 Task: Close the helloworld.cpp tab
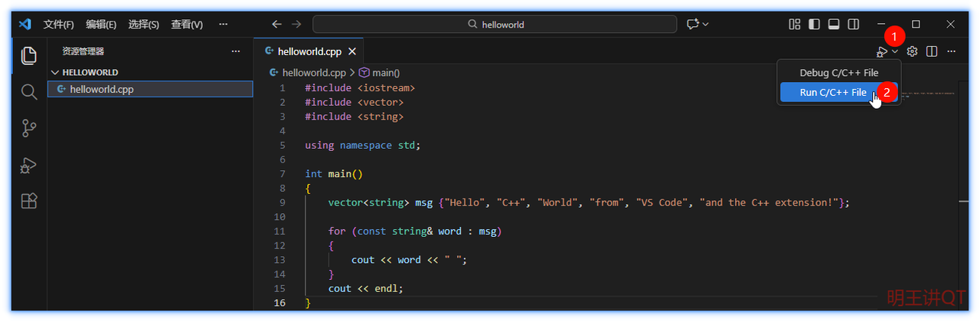tap(352, 51)
